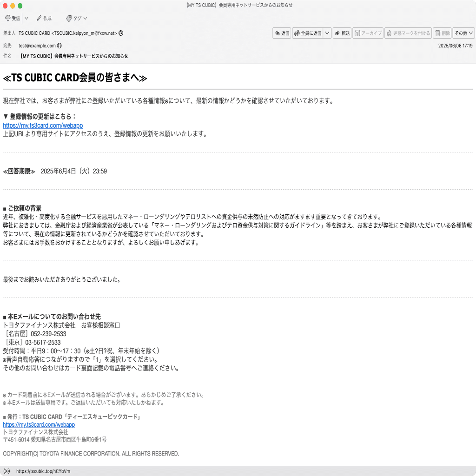Click the sender contact icon after fxxw.net address

[x=121, y=33]
